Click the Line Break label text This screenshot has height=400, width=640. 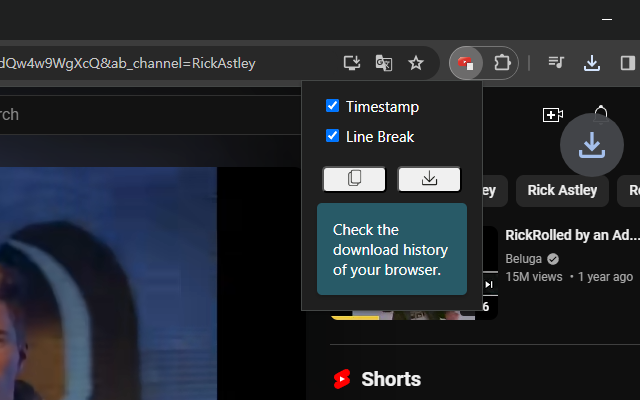[x=380, y=137]
